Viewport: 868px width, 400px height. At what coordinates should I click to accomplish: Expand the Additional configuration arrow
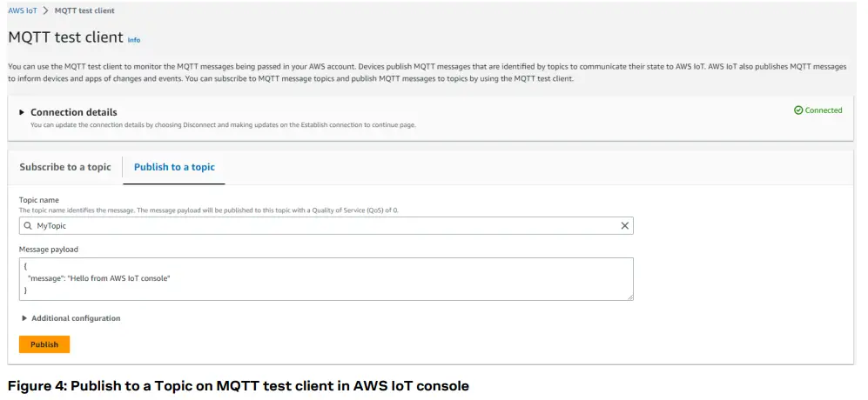click(24, 318)
